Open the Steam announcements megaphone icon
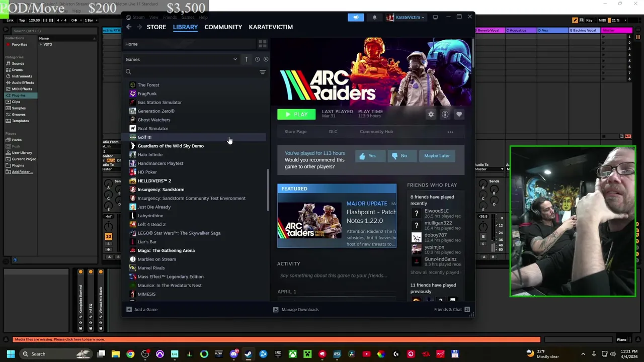Image resolution: width=644 pixels, height=362 pixels. [356, 17]
